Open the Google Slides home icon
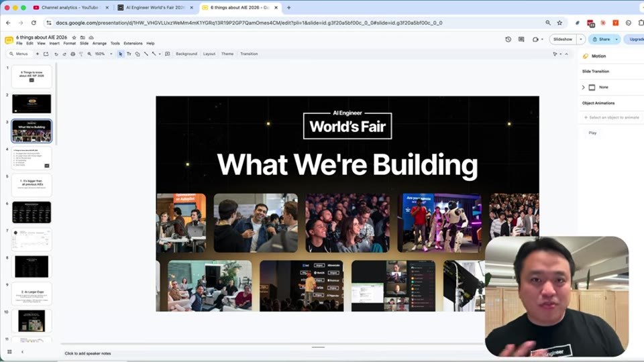 9,40
